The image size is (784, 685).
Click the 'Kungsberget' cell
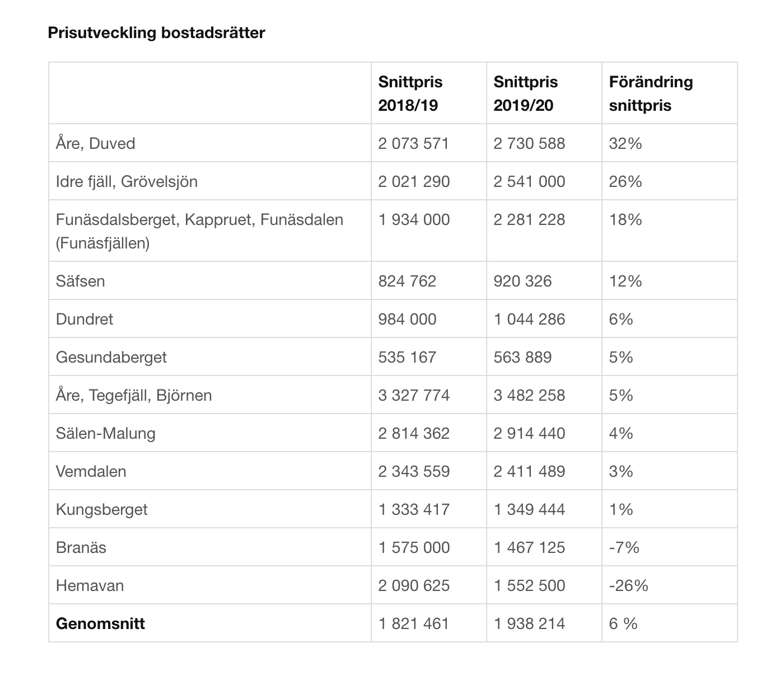pyautogui.click(x=102, y=509)
